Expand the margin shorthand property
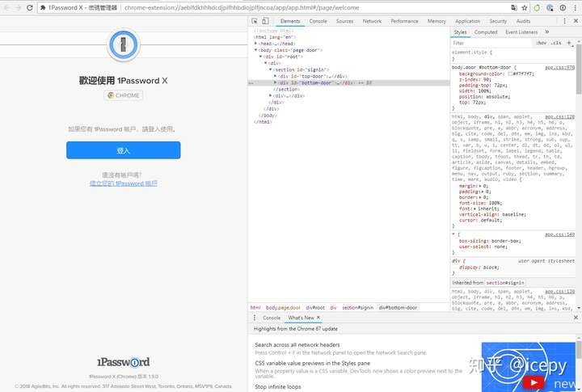 pyautogui.click(x=481, y=186)
